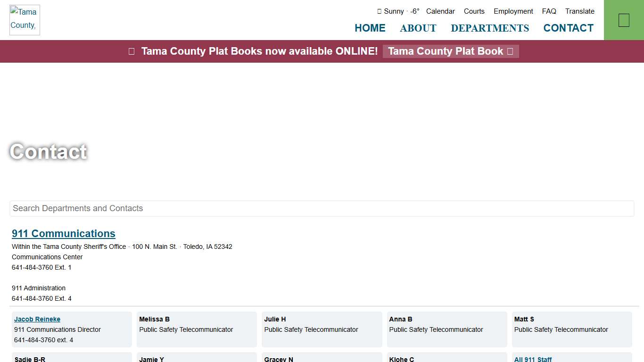Select HOME in the main navigation
This screenshot has height=362, width=644.
[370, 28]
